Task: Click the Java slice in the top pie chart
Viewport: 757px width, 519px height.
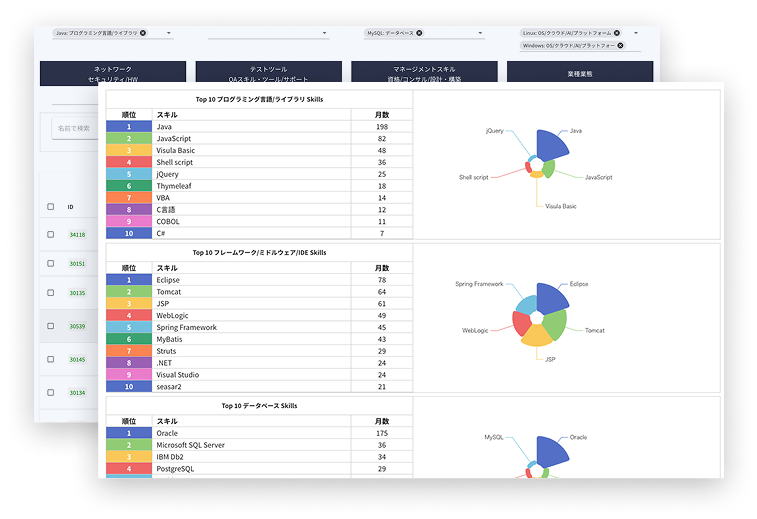Action: pos(553,146)
